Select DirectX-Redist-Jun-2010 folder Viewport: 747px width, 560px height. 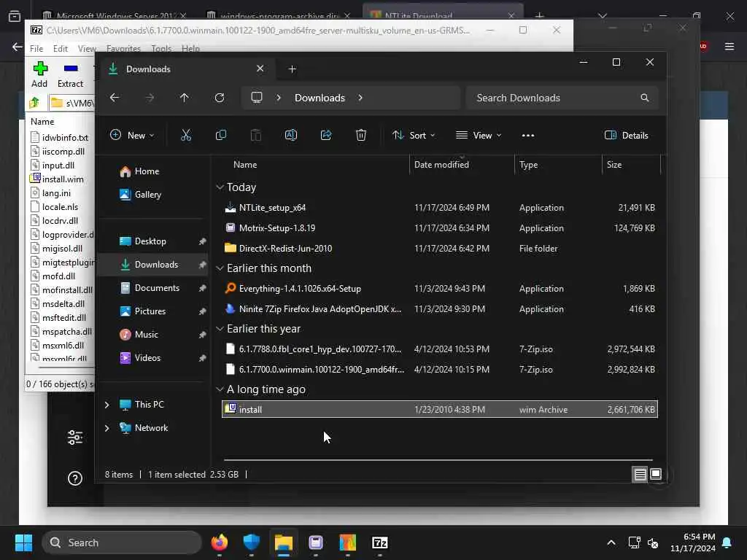tap(440, 248)
